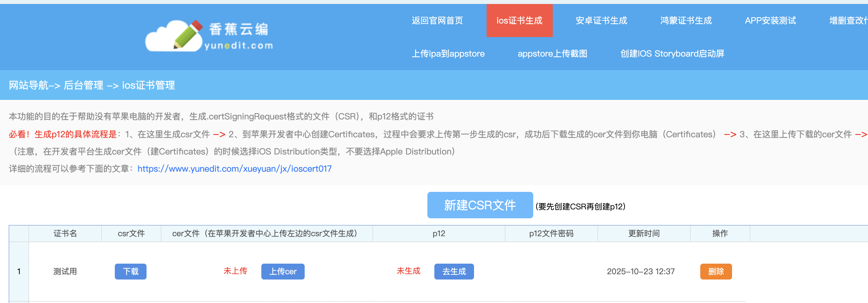Open 返回官网首页 navigation item
Viewport: 868px width, 303px height.
pyautogui.click(x=437, y=21)
